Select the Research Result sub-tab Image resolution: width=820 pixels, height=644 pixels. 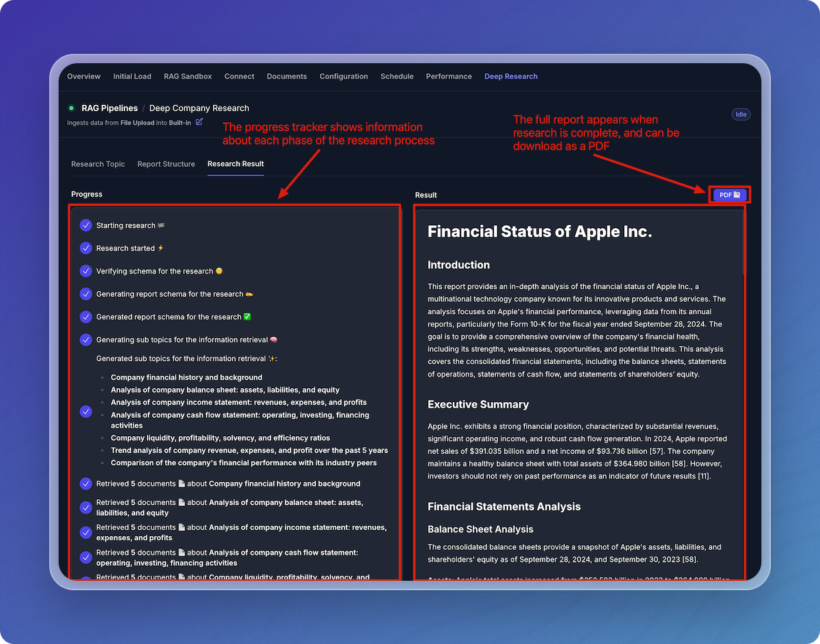point(235,164)
